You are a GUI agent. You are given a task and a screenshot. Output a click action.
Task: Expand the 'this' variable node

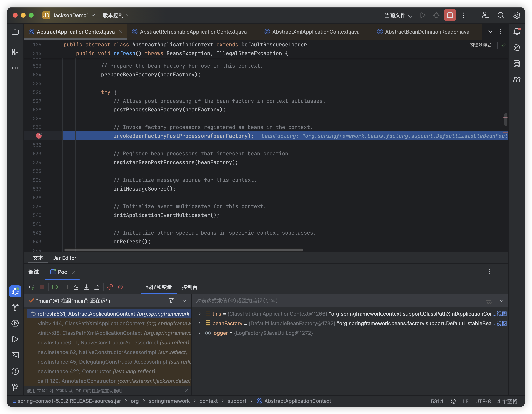tap(200, 314)
